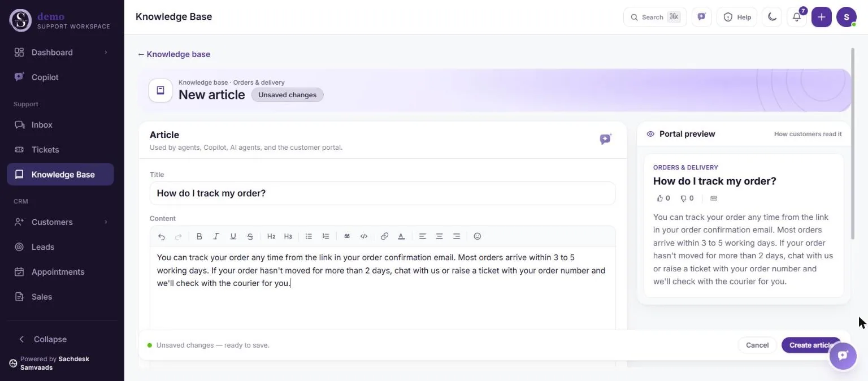Click the book icon beside New article
The height and width of the screenshot is (381, 868).
160,90
